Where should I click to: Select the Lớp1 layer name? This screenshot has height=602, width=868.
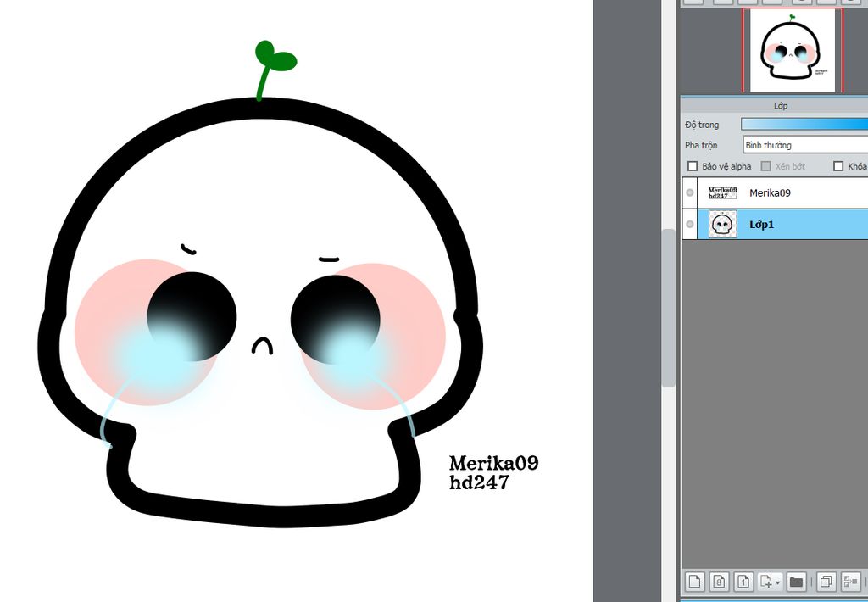tap(761, 225)
